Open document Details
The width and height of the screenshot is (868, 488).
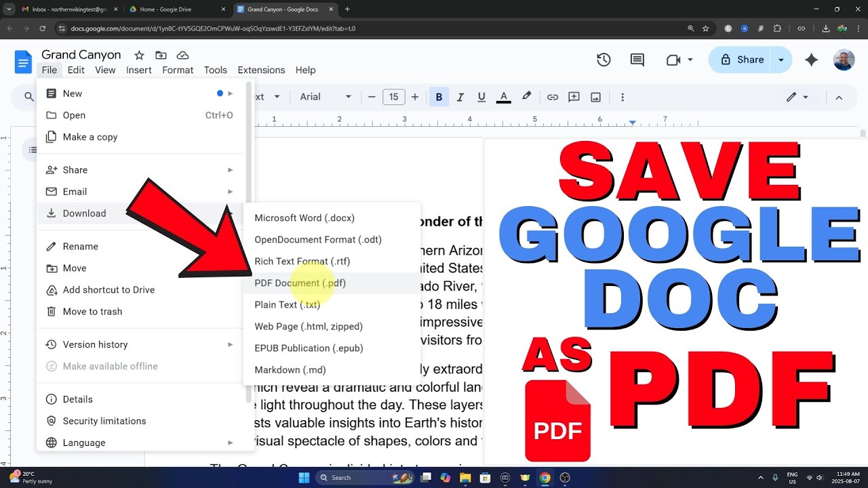point(140,400)
